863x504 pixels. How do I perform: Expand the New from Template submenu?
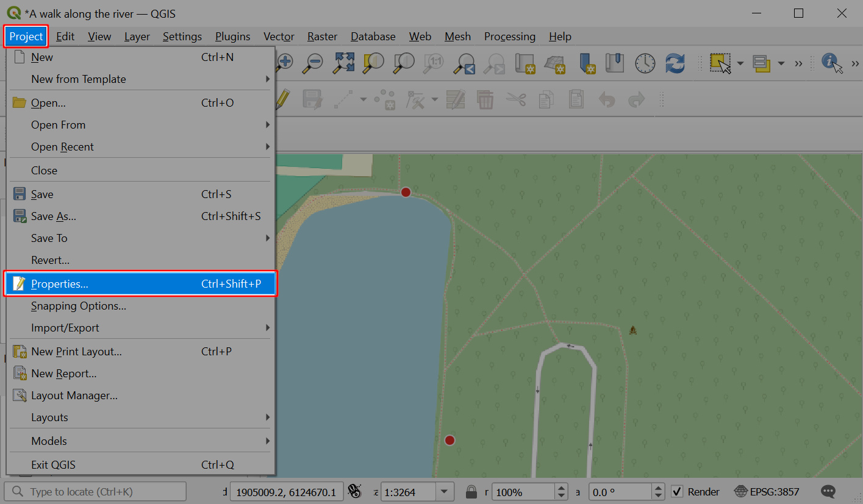(x=141, y=79)
